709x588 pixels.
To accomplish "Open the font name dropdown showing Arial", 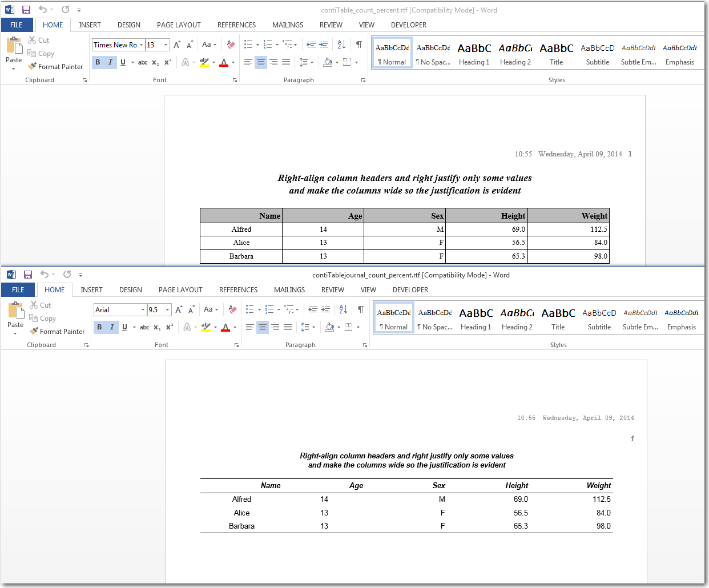I will pos(143,309).
